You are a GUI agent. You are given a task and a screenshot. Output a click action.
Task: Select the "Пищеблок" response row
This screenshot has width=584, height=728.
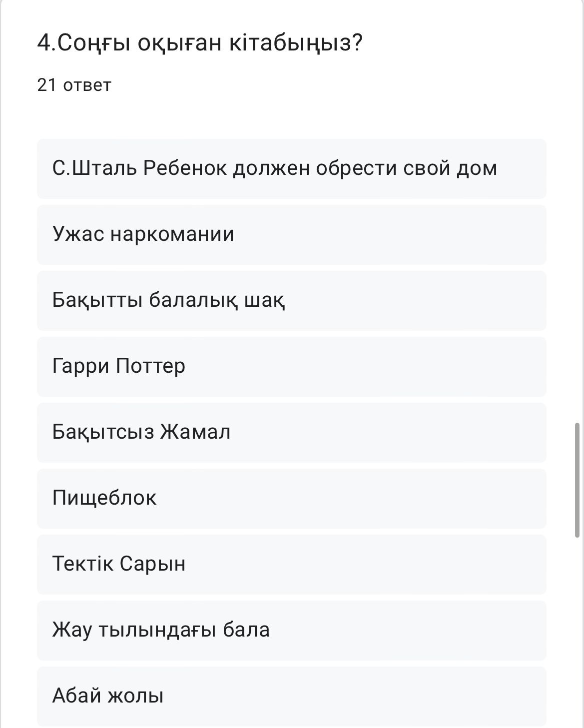[x=291, y=498]
